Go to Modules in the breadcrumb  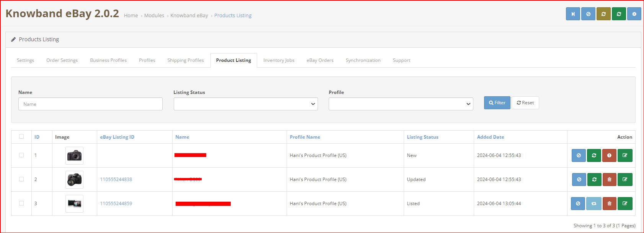(154, 16)
